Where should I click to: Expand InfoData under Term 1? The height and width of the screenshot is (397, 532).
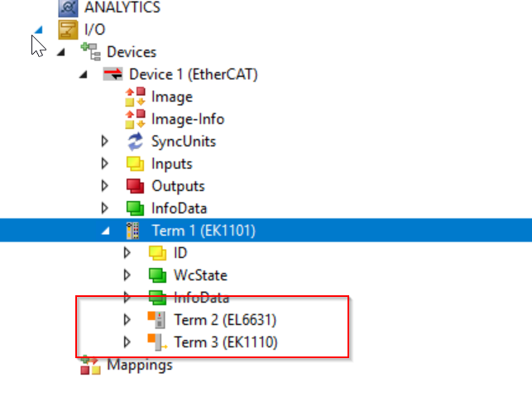[x=127, y=297]
